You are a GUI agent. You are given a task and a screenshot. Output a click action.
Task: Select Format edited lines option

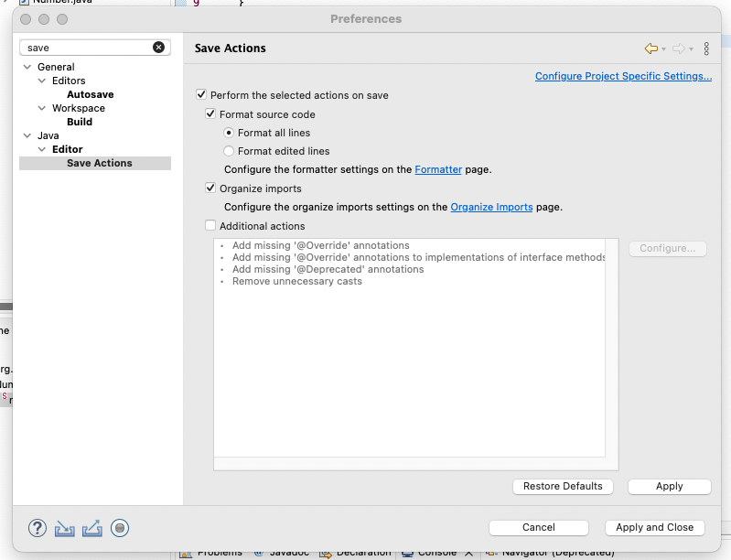click(x=229, y=151)
